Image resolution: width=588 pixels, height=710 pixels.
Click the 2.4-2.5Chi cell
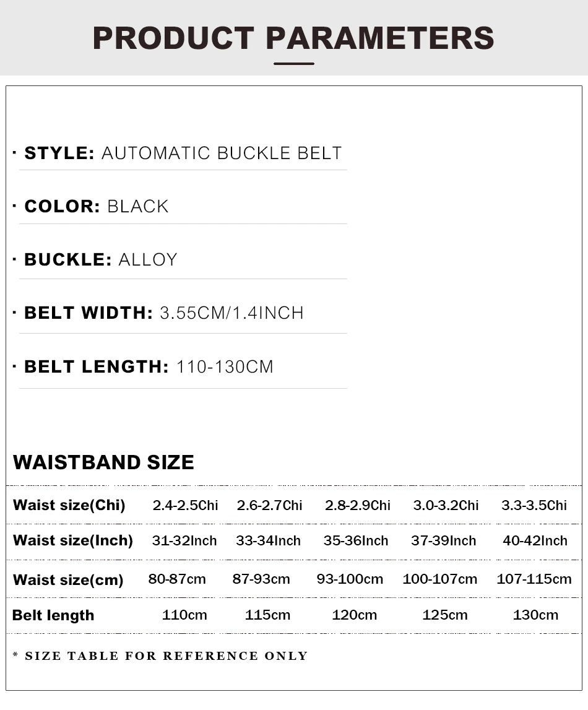(185, 505)
